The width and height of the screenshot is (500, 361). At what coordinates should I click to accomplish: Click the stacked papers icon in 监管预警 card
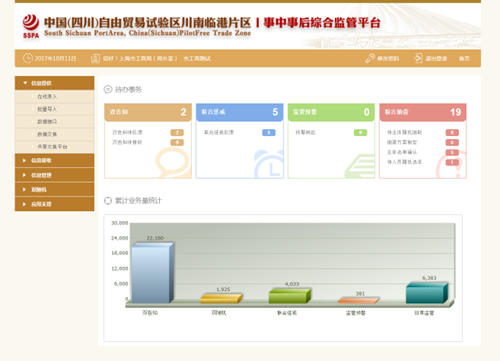pos(360,166)
